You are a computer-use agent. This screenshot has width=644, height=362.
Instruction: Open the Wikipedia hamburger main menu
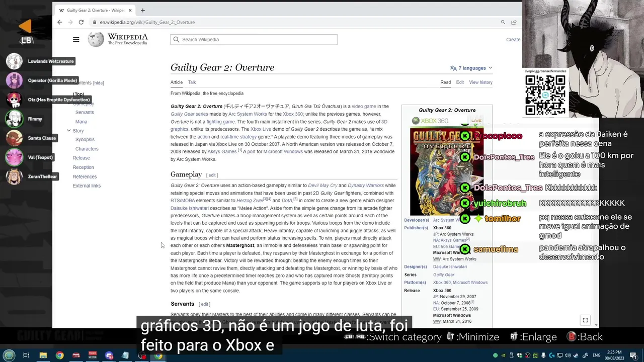pos(76,40)
